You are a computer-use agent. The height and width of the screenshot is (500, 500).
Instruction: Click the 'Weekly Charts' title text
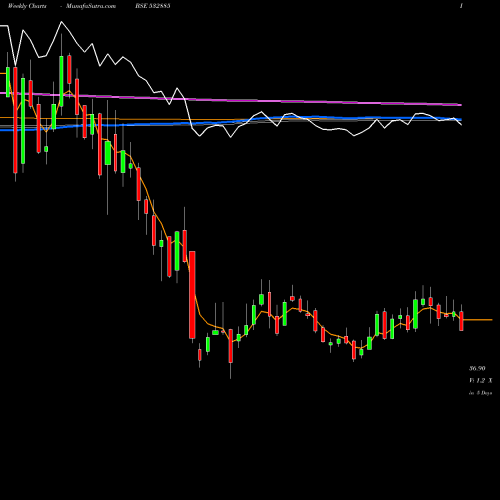(x=27, y=6)
